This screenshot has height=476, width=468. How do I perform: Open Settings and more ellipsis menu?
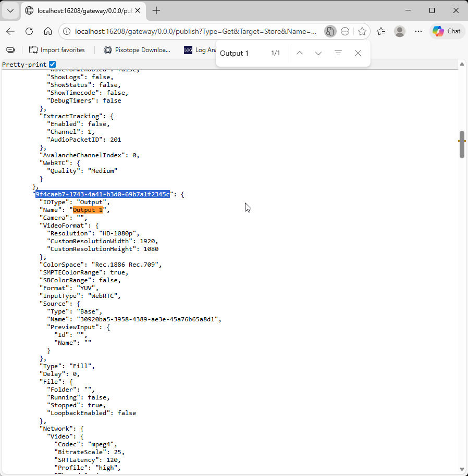[x=418, y=31]
